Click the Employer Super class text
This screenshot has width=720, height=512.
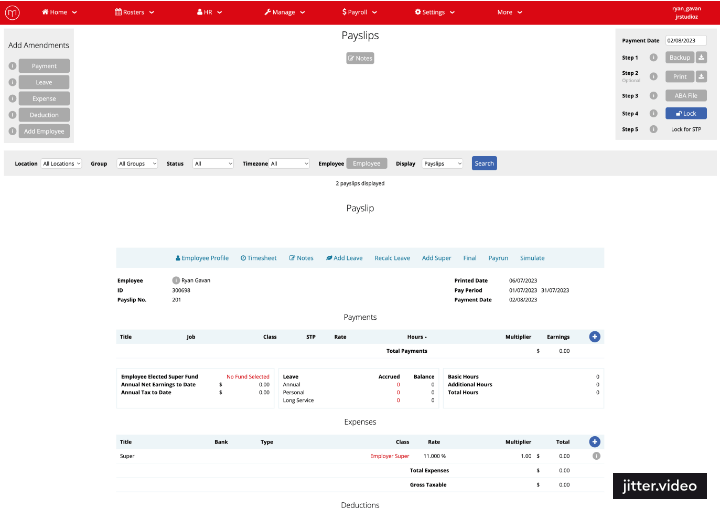(389, 456)
